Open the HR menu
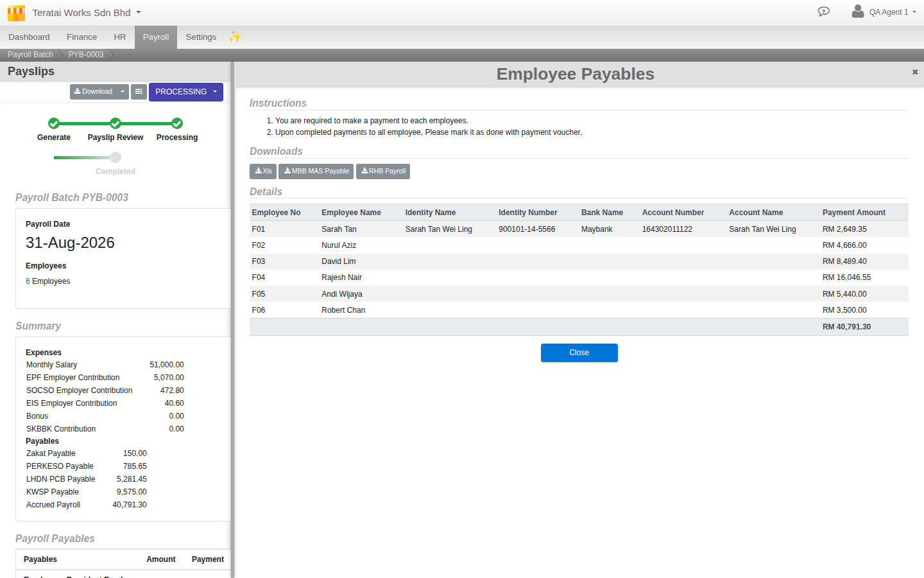 (120, 37)
